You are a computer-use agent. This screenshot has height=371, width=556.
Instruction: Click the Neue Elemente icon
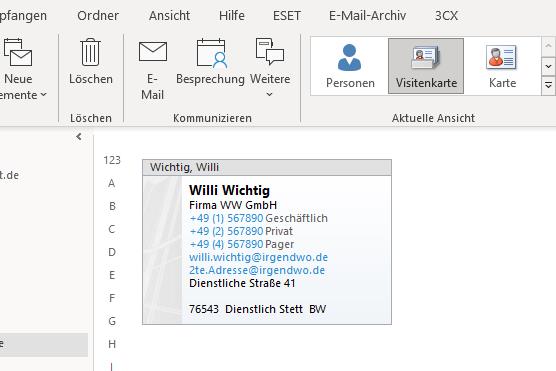tap(18, 52)
